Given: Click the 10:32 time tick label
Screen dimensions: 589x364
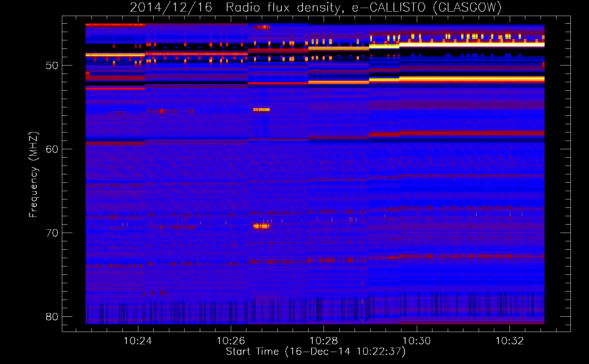Looking at the screenshot, I should pyautogui.click(x=510, y=341).
